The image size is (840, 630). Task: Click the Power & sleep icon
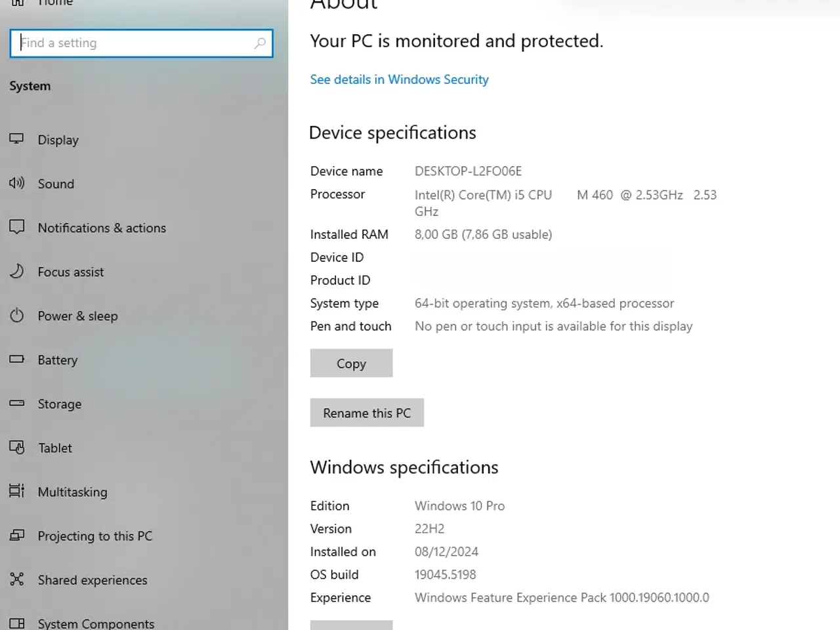coord(16,315)
